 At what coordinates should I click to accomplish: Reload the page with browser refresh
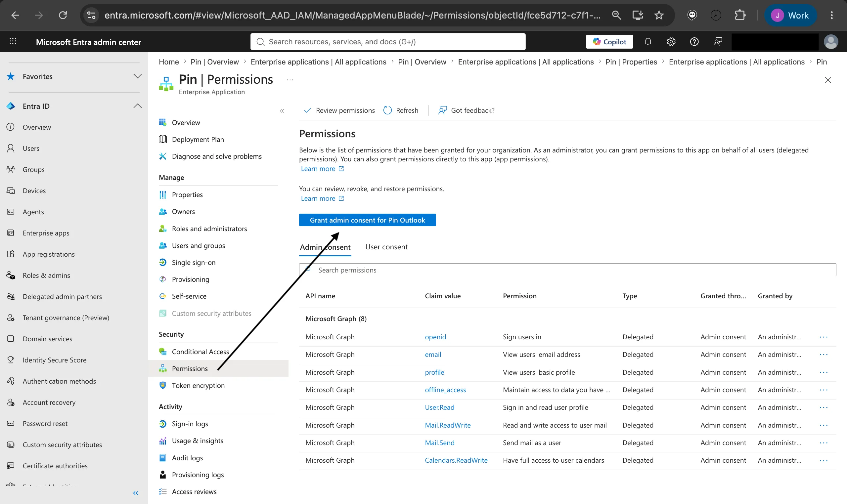click(63, 15)
